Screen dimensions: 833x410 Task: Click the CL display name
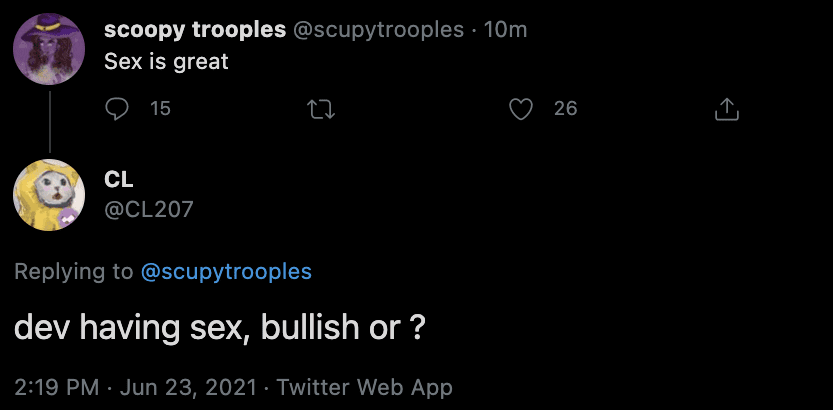pos(119,180)
